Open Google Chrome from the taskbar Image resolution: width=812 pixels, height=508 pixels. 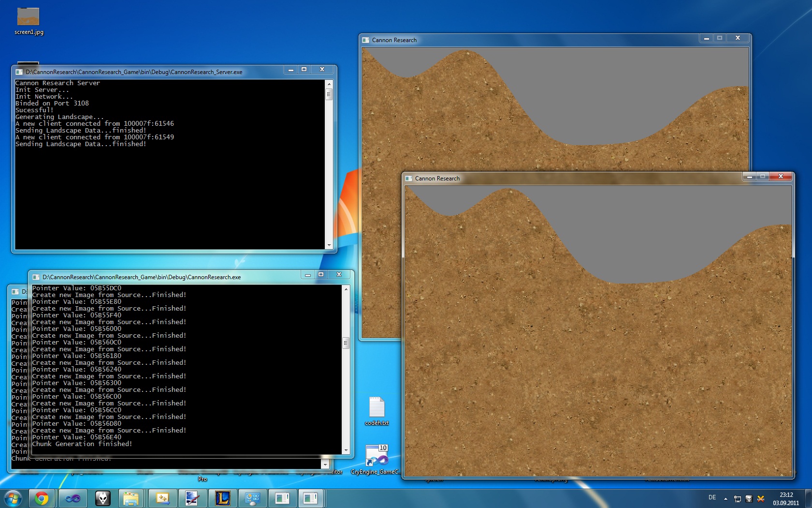(42, 498)
